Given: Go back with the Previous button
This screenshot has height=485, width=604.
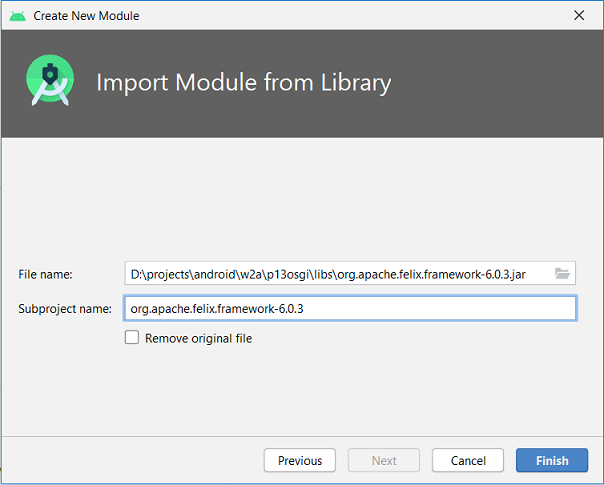Looking at the screenshot, I should click(x=300, y=460).
